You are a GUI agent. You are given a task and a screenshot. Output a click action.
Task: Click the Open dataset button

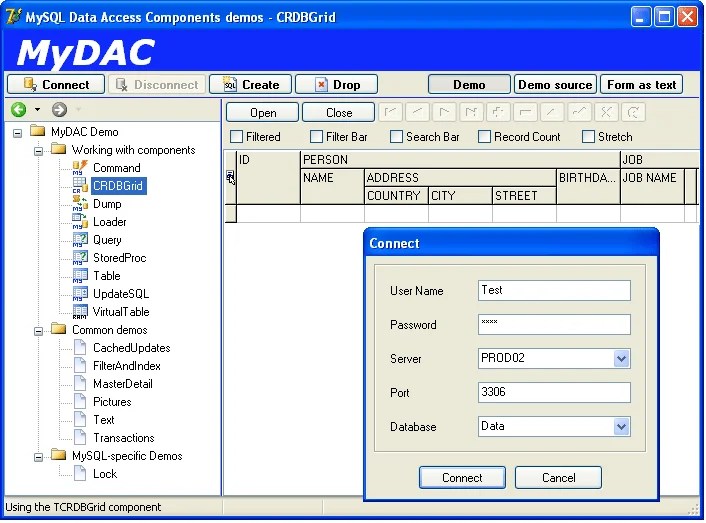click(x=262, y=113)
